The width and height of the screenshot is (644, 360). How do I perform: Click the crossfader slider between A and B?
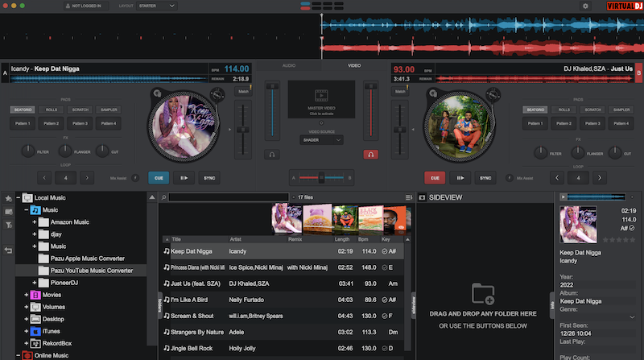point(321,178)
